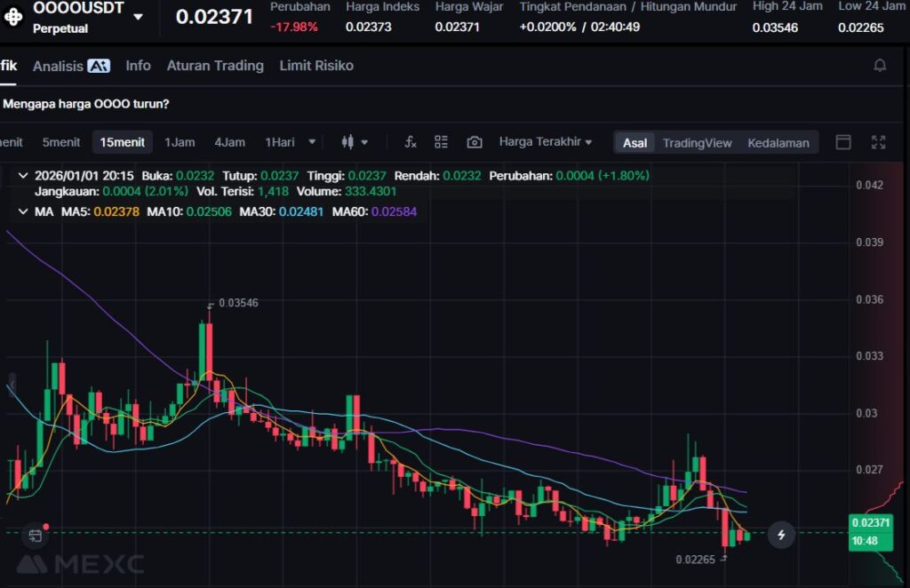Screen dimensions: 910x588
Task: Expand the chart to fullscreen
Action: click(x=879, y=142)
